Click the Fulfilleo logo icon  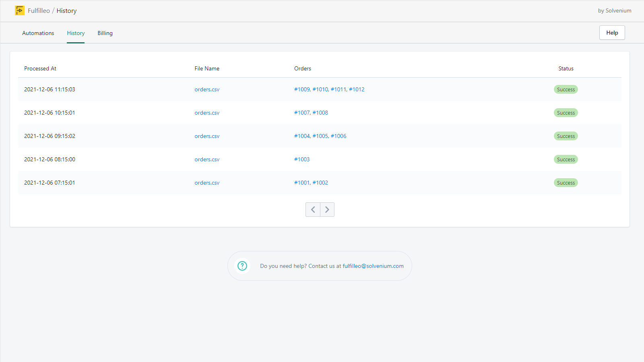[x=19, y=10]
